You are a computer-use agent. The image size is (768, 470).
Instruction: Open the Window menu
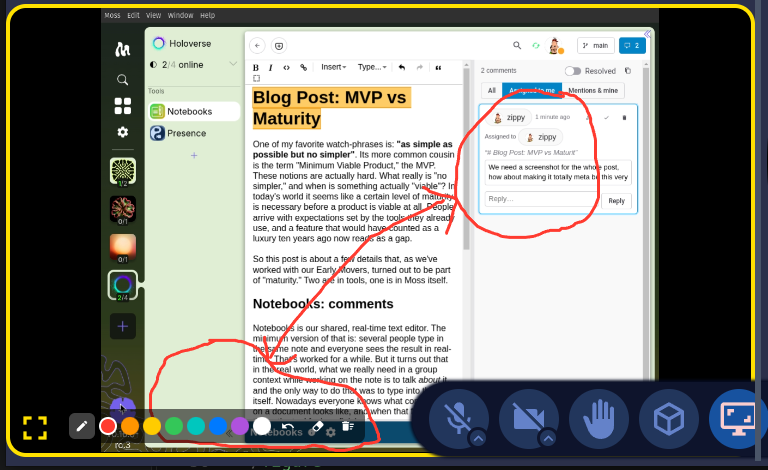point(180,15)
